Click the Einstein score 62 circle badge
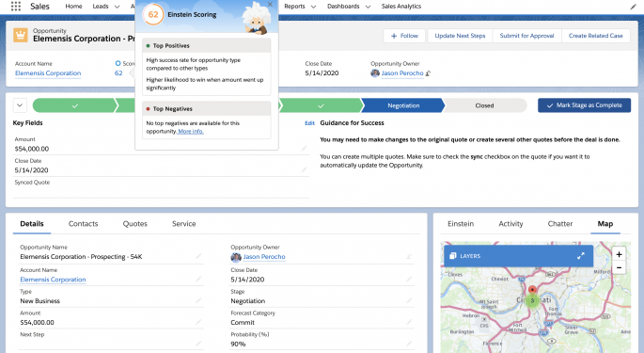Image resolution: width=644 pixels, height=353 pixels. [x=153, y=15]
